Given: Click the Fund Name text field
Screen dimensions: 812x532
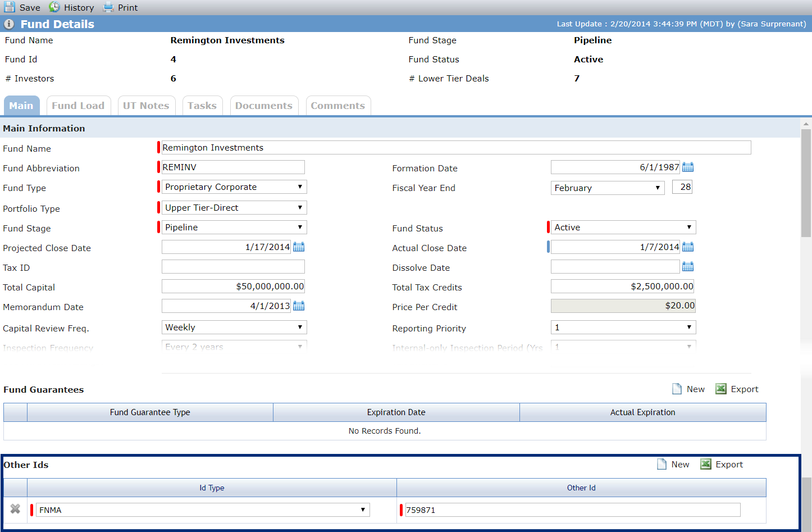Looking at the screenshot, I should tap(457, 148).
